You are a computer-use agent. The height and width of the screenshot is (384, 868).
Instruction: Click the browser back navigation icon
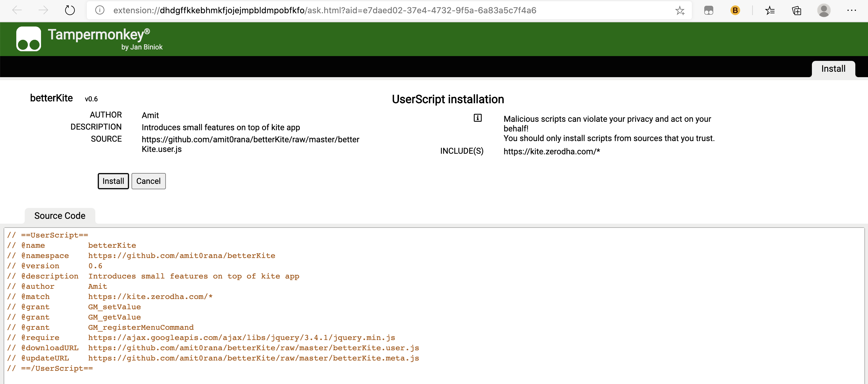pyautogui.click(x=17, y=10)
